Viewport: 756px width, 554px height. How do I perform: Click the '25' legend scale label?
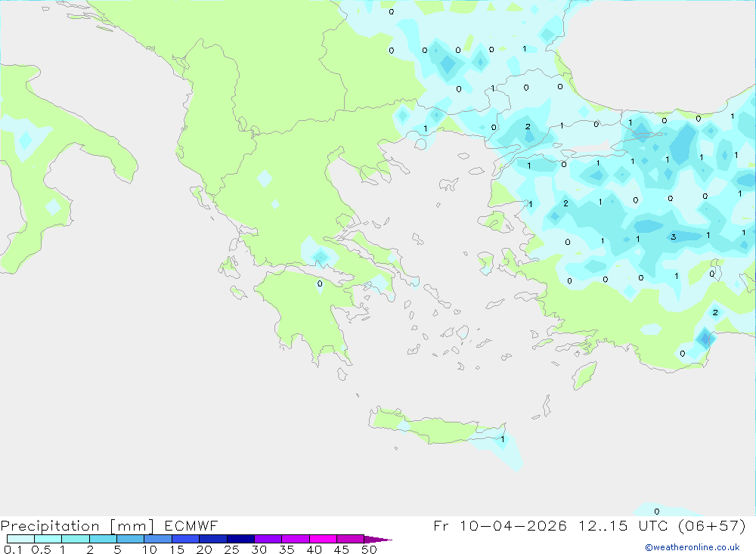coord(232,549)
